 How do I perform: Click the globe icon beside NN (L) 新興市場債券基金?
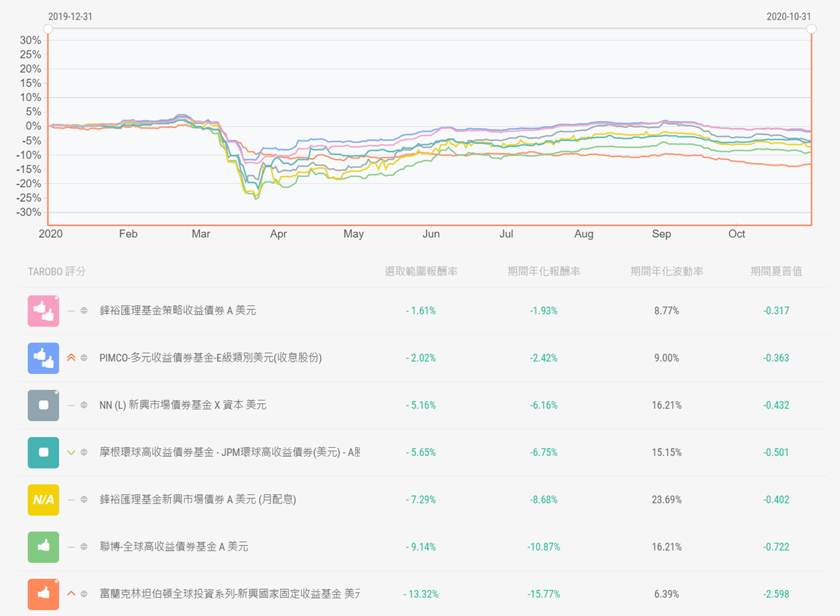click(x=84, y=405)
